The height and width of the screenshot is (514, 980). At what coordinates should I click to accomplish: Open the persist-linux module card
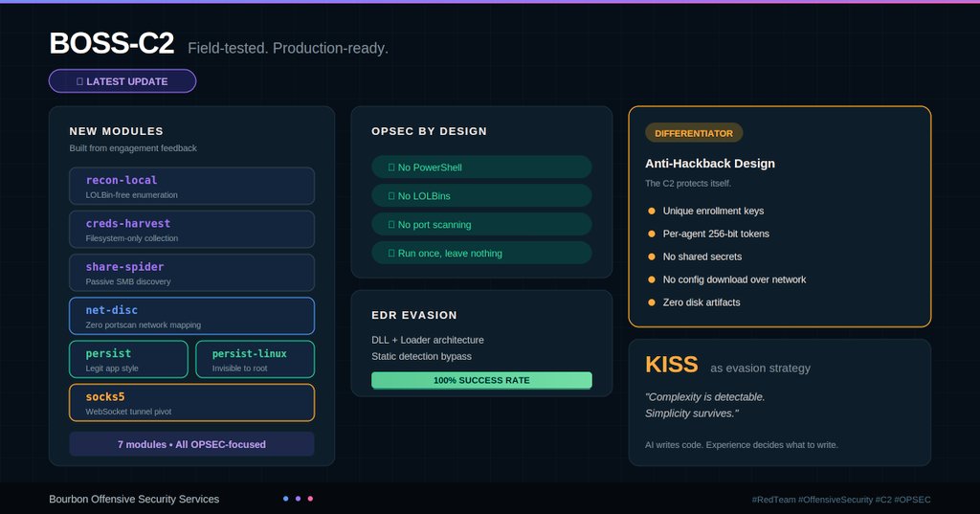pos(255,360)
